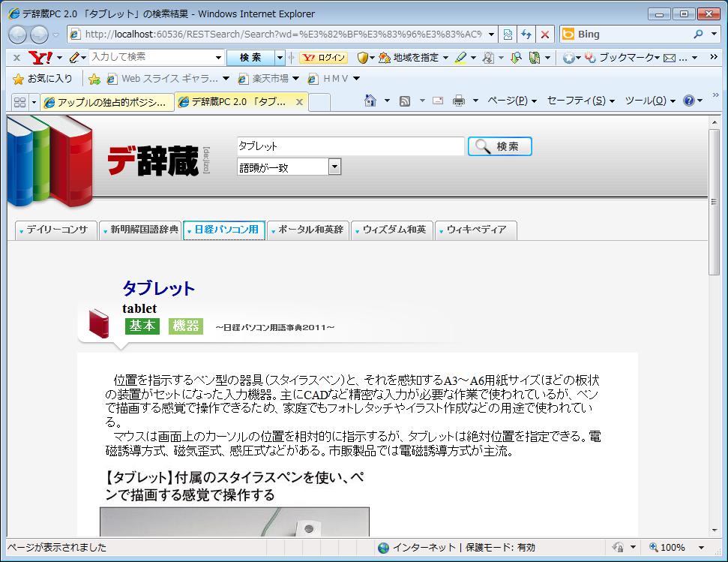
Task: Open the ウィズダム和英 tab
Action: [392, 230]
